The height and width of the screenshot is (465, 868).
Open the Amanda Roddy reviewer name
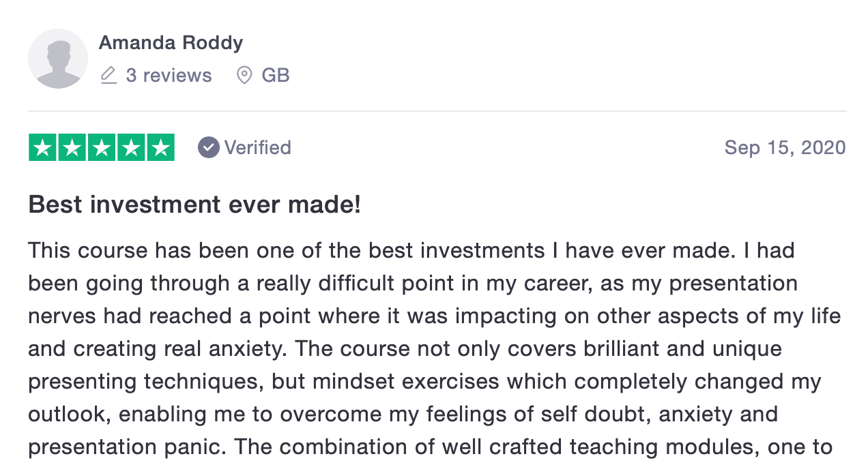pos(171,43)
